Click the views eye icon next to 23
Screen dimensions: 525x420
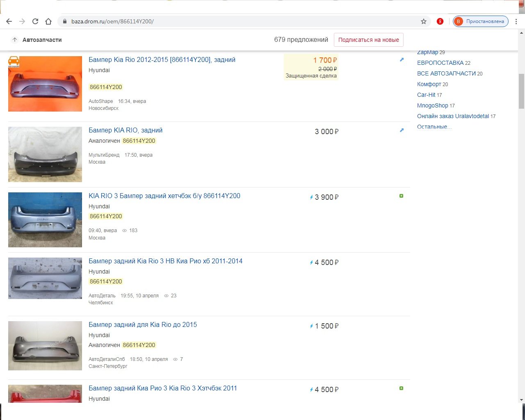tap(166, 296)
